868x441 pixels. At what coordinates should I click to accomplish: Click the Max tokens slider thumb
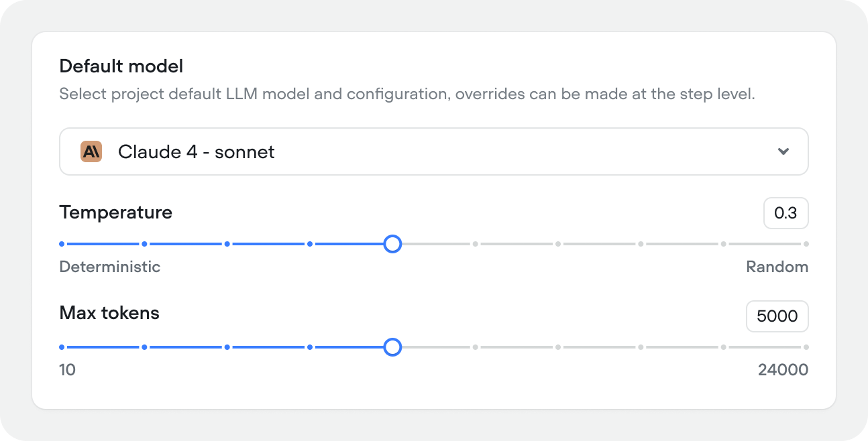393,347
